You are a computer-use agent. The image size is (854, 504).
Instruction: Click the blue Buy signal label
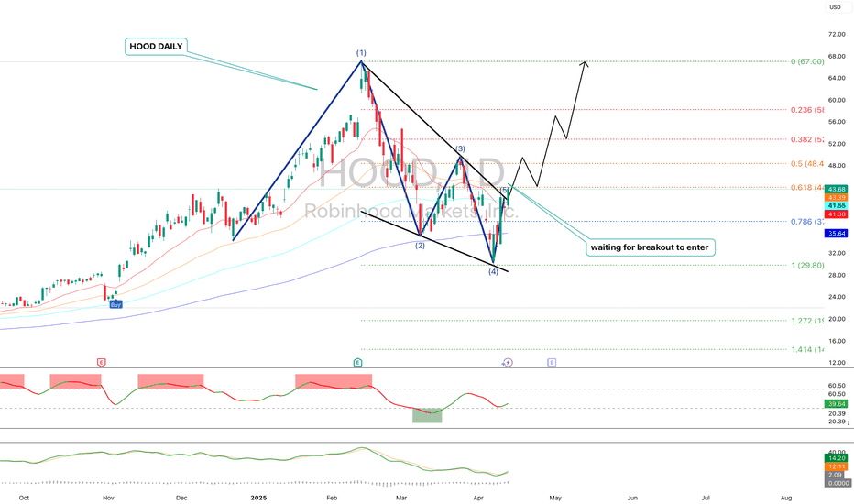click(x=115, y=305)
